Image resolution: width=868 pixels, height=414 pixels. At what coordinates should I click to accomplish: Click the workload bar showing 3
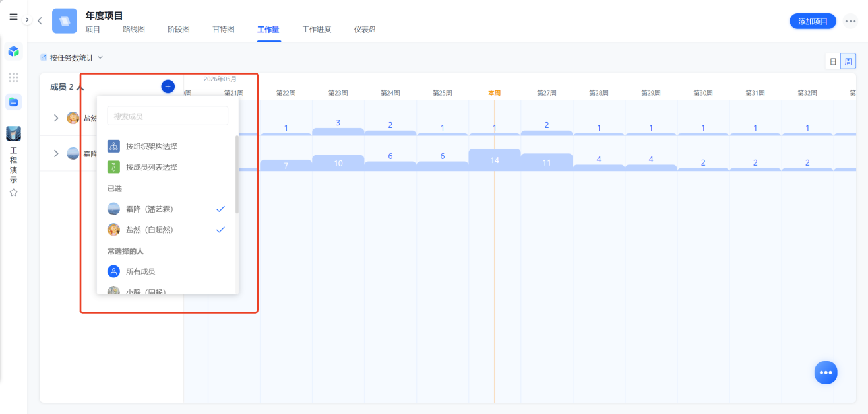pos(338,131)
